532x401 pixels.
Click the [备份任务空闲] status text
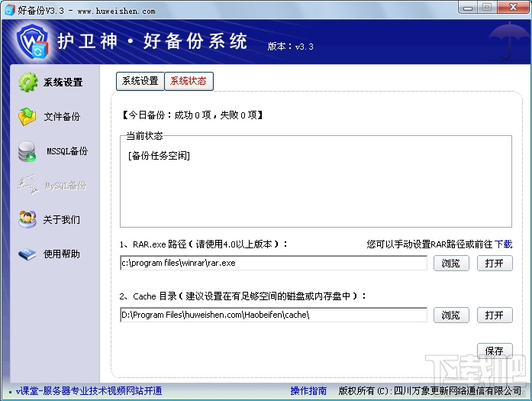[159, 156]
